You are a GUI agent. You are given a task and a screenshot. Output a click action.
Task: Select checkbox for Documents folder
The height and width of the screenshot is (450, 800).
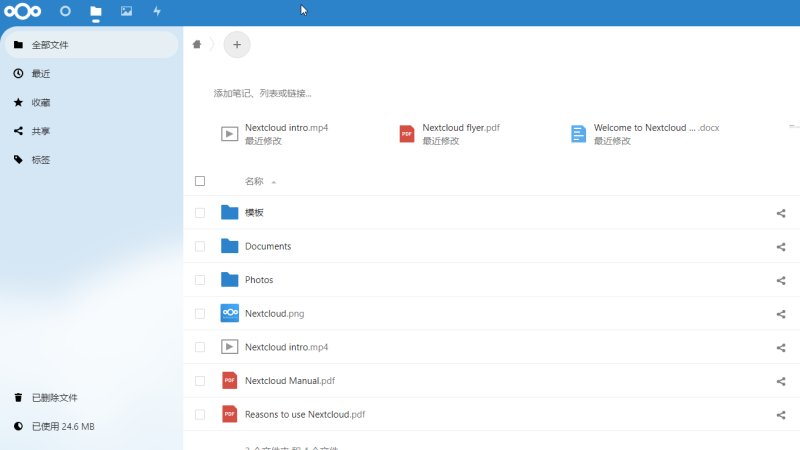point(200,246)
